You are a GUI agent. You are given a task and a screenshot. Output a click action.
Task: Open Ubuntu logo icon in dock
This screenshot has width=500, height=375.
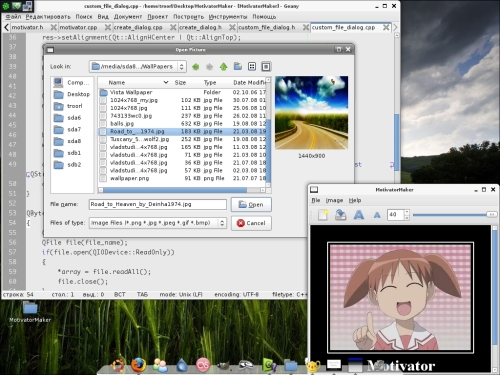pos(117,365)
